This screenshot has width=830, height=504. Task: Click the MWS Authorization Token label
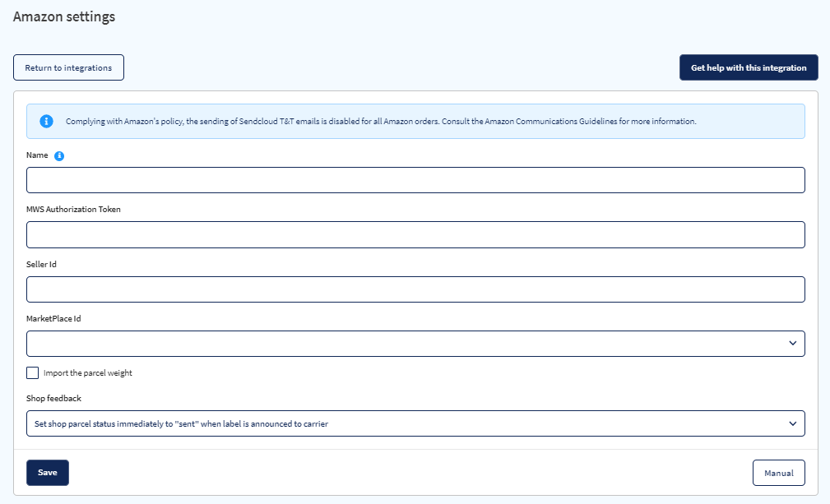coord(73,210)
